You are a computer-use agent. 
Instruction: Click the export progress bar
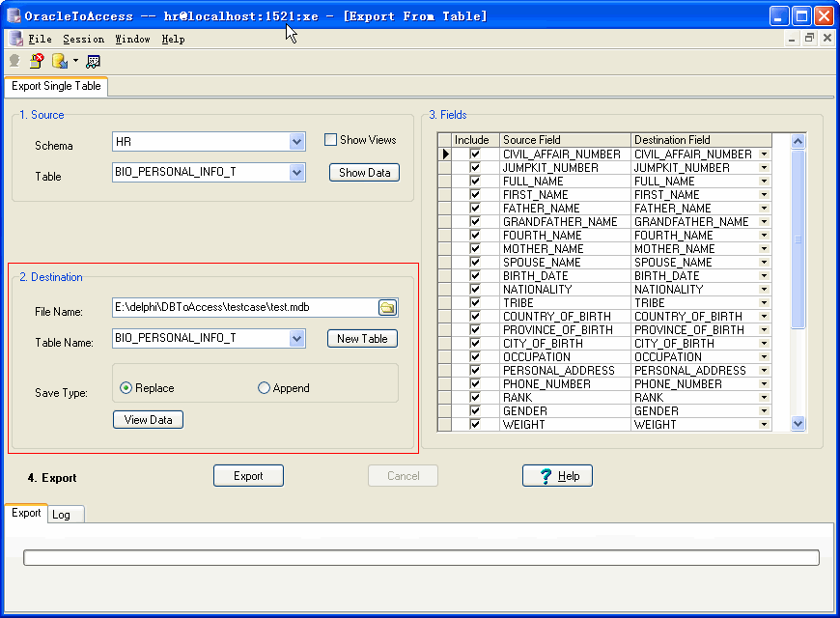pyautogui.click(x=421, y=557)
